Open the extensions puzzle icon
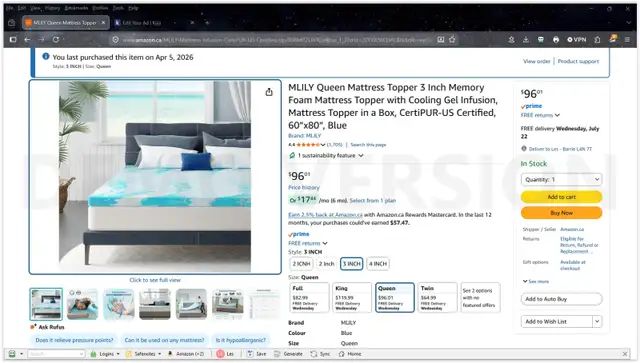This screenshot has width=640, height=363. [x=597, y=40]
